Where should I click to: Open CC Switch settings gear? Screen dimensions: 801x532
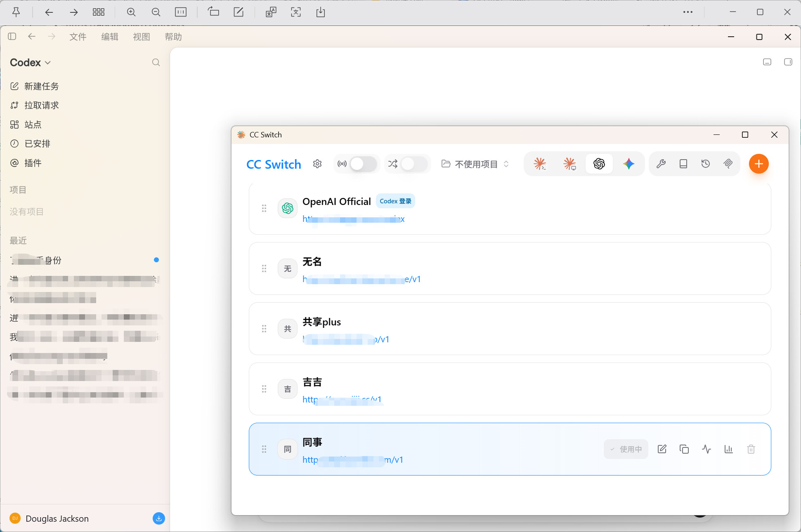pos(317,164)
